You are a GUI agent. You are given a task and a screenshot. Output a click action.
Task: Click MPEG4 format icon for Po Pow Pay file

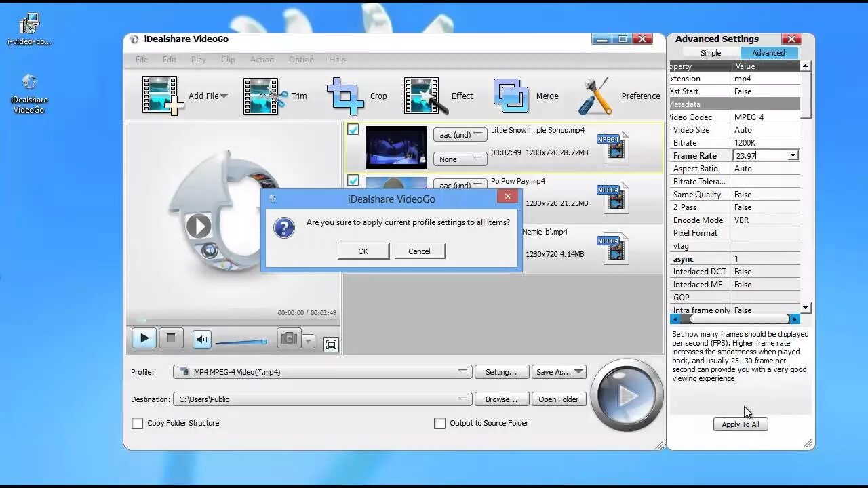point(612,199)
